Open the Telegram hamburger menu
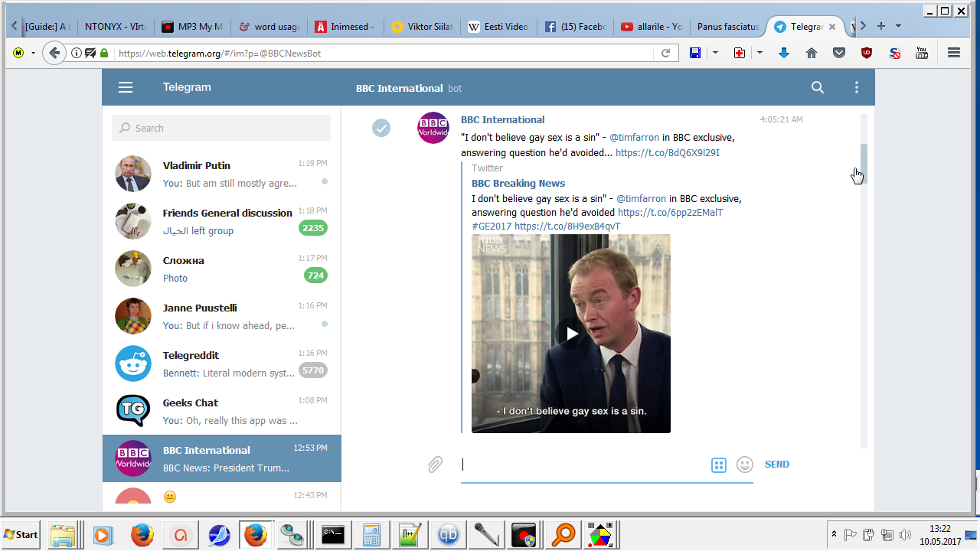Image resolution: width=980 pixels, height=551 pixels. 126,87
